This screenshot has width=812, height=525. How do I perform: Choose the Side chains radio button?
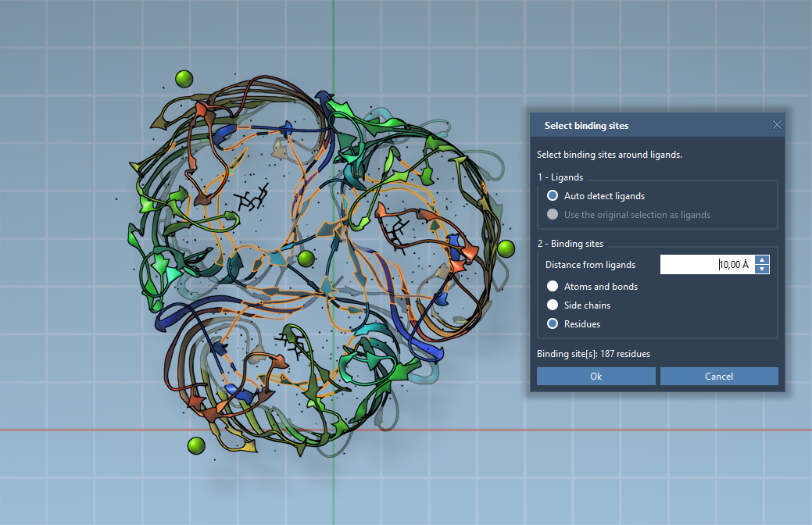(x=553, y=305)
